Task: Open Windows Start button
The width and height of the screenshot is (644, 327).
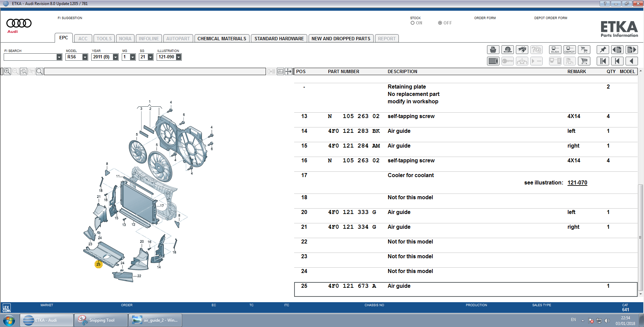Action: [x=9, y=320]
